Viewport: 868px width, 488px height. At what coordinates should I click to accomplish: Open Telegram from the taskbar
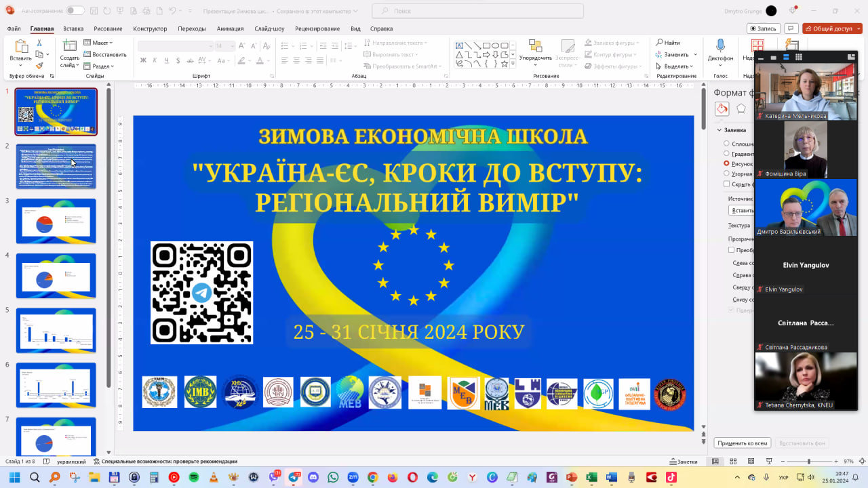pyautogui.click(x=294, y=477)
